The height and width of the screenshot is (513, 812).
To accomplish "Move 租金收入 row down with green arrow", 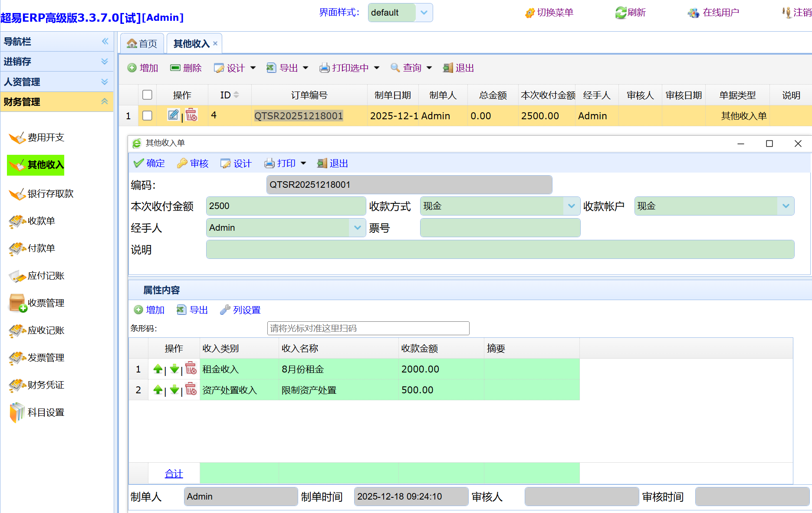I will pyautogui.click(x=174, y=369).
